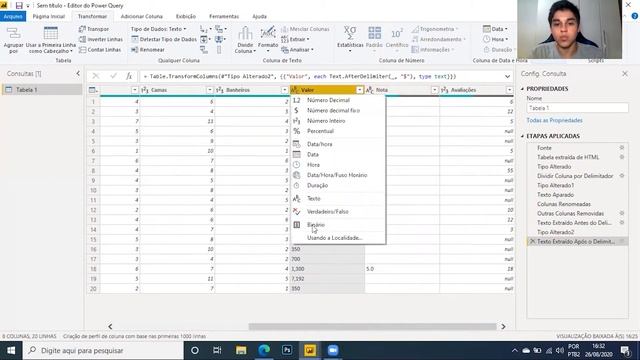Open Microsoft Edge from the taskbar

pos(264,350)
